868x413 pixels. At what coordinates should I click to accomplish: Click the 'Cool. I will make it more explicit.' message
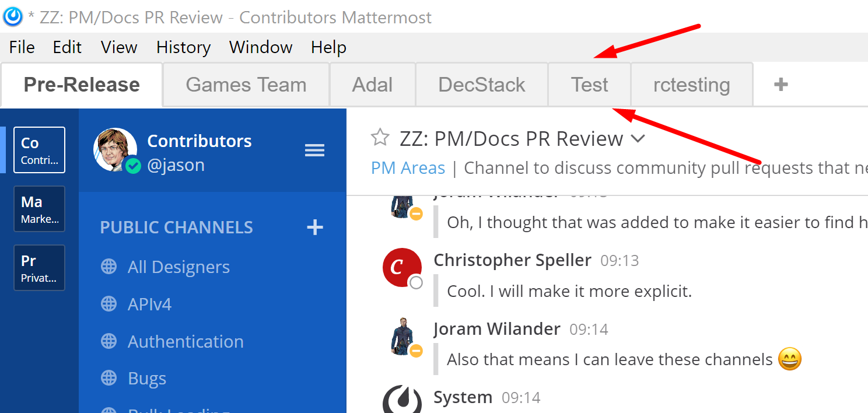coord(569,290)
